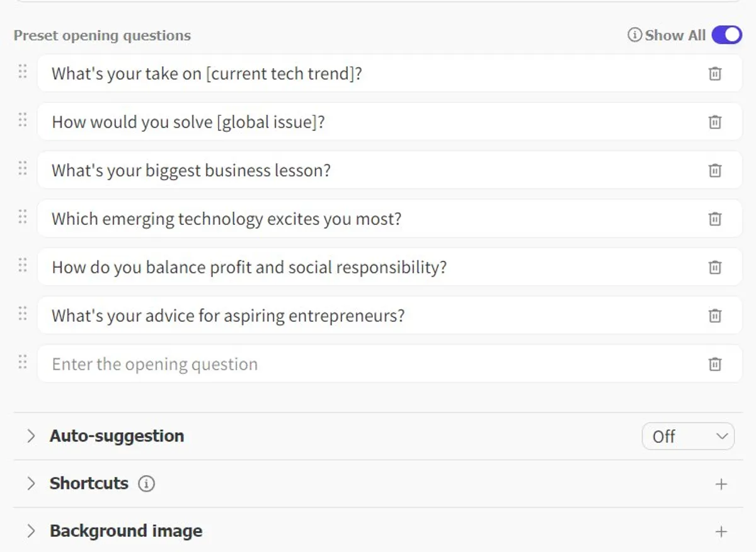Click the info icon beside Show All
Image resolution: width=756 pixels, height=552 pixels.
pyautogui.click(x=634, y=35)
